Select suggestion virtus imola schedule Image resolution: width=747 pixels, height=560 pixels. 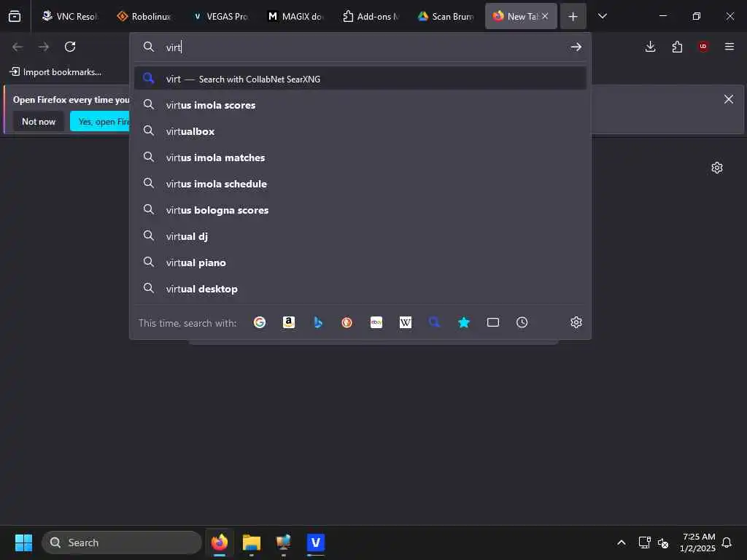click(360, 184)
